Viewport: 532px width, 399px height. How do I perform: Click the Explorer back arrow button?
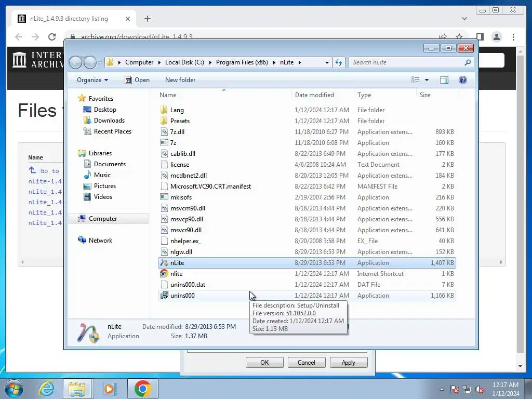click(x=76, y=62)
